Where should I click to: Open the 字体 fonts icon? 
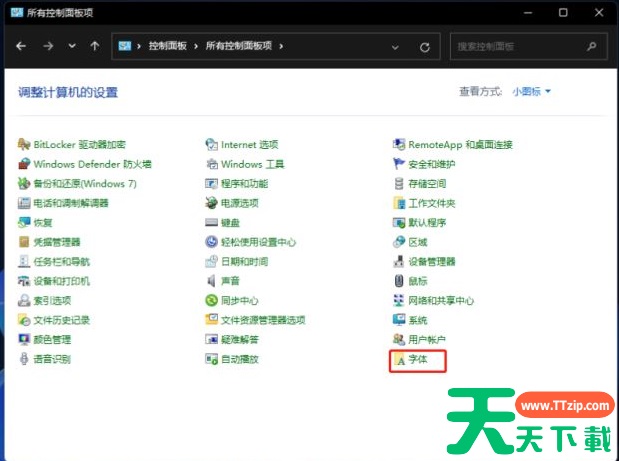click(x=399, y=360)
